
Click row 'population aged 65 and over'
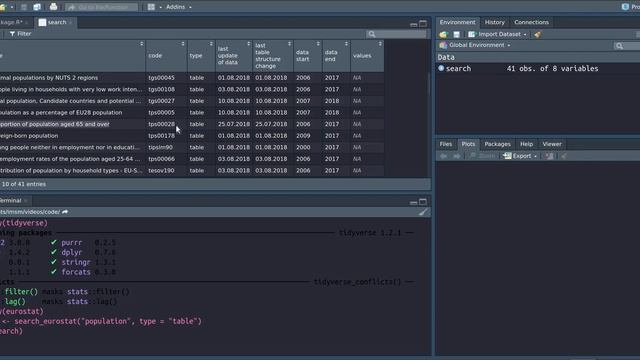(192, 124)
